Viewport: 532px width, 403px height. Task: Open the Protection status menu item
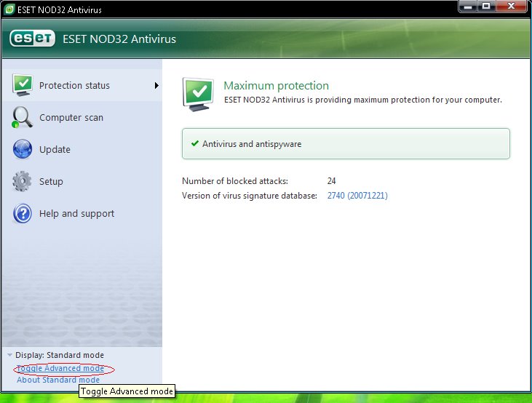82,85
